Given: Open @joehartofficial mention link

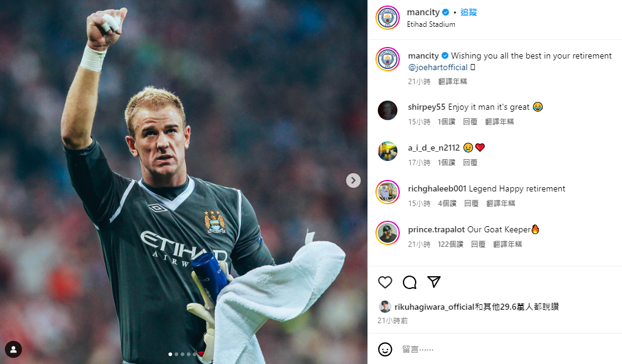Looking at the screenshot, I should (438, 67).
